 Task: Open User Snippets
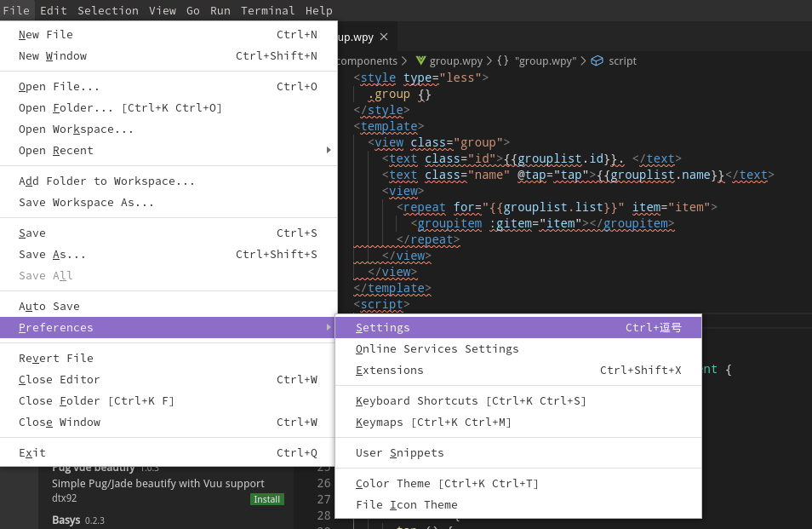pyautogui.click(x=400, y=452)
